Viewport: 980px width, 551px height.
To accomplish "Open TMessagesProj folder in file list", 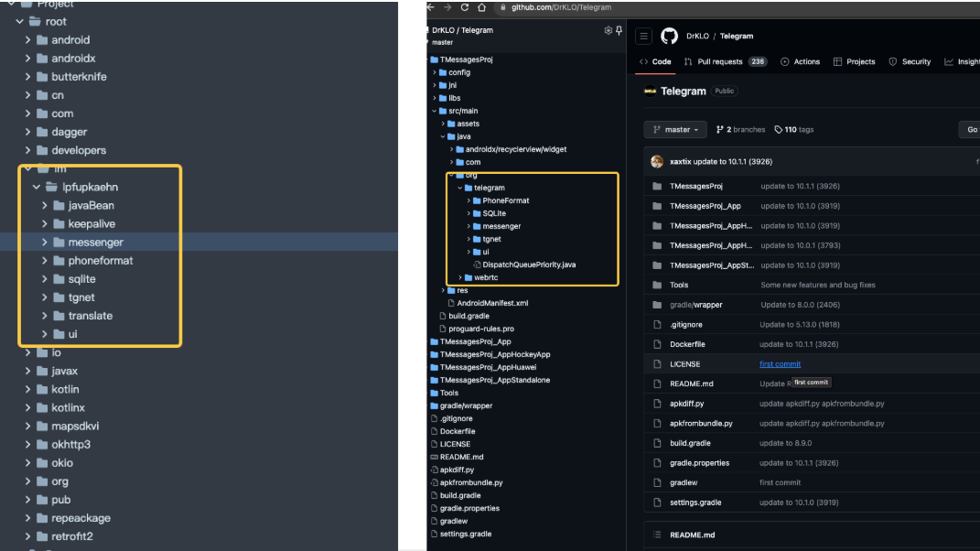I will pyautogui.click(x=695, y=187).
